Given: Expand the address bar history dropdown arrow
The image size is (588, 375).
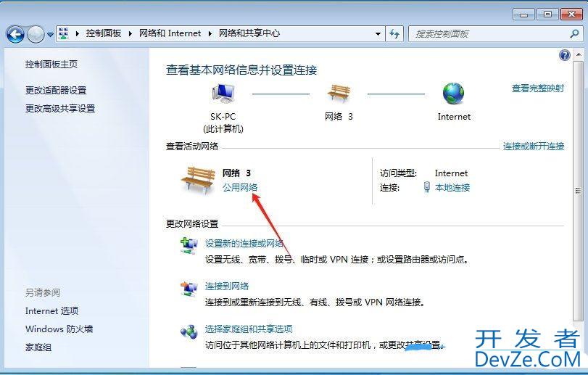Looking at the screenshot, I should coord(378,34).
